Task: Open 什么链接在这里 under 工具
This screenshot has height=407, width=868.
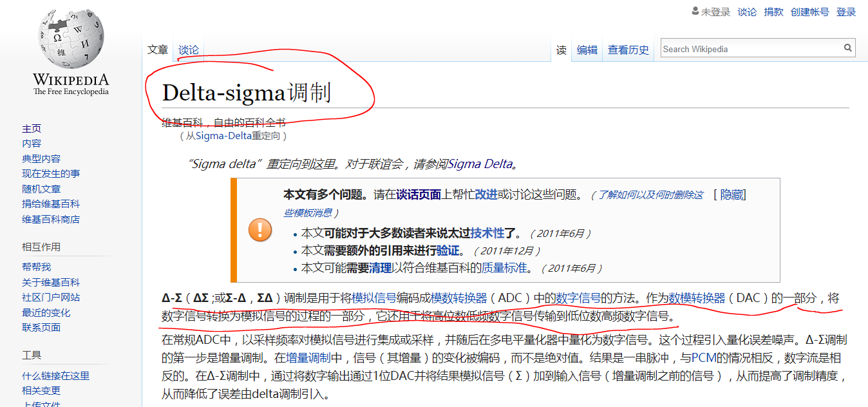Action: (x=55, y=375)
